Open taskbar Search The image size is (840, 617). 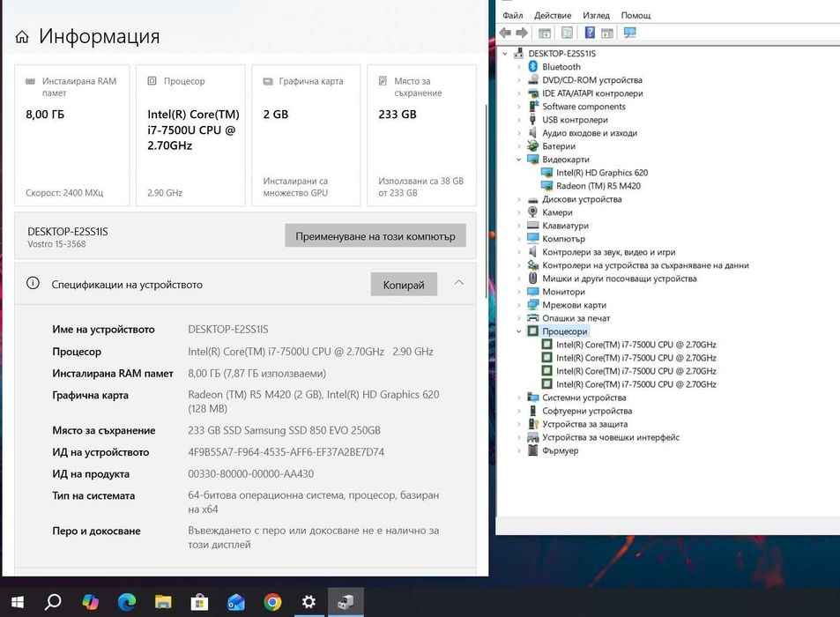(x=53, y=603)
